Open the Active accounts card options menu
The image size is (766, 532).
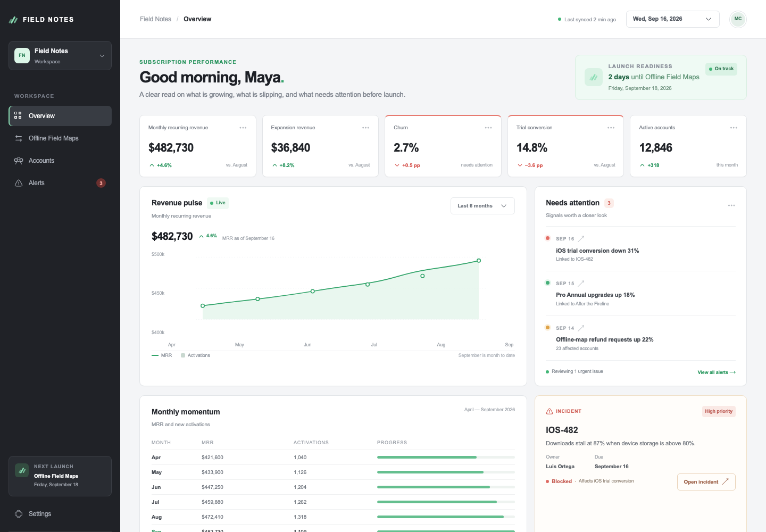[x=734, y=128]
